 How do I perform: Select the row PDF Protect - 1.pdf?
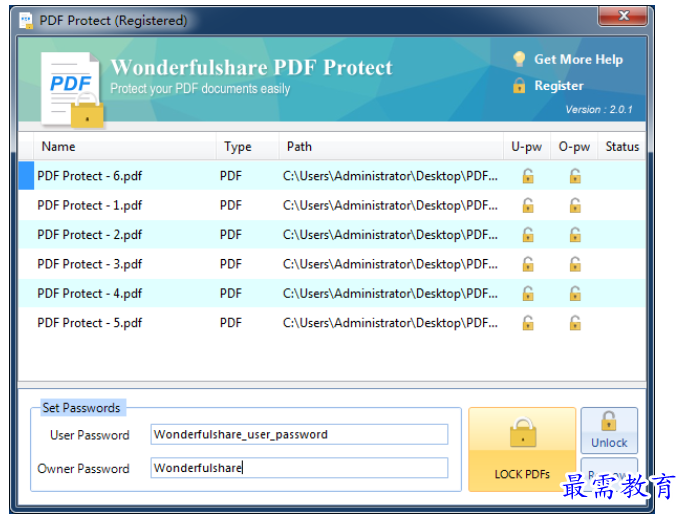tap(332, 205)
